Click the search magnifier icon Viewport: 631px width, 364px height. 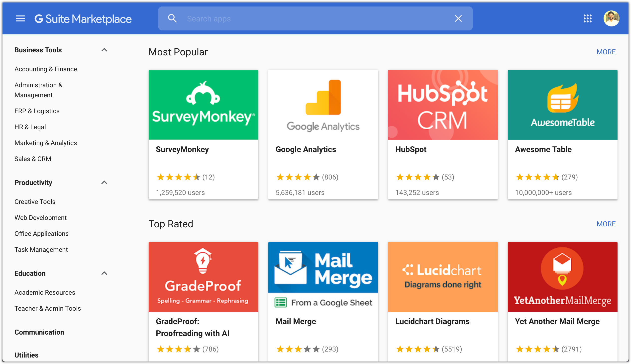[172, 18]
